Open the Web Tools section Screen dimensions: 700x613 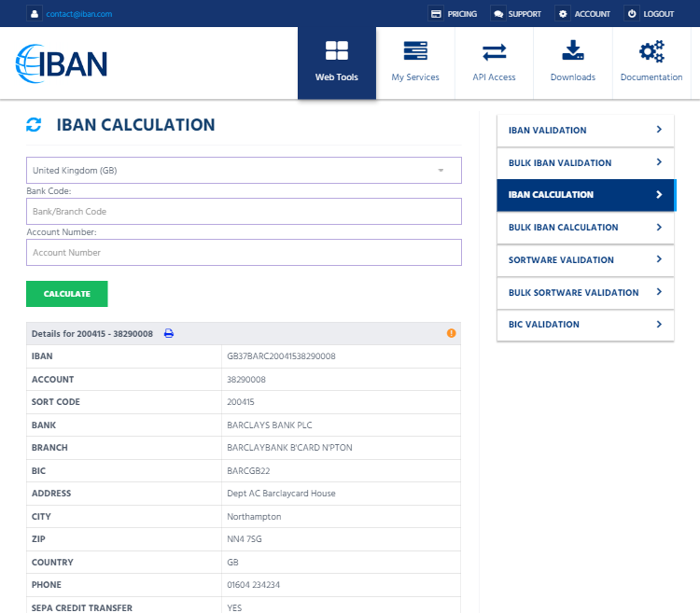click(336, 63)
